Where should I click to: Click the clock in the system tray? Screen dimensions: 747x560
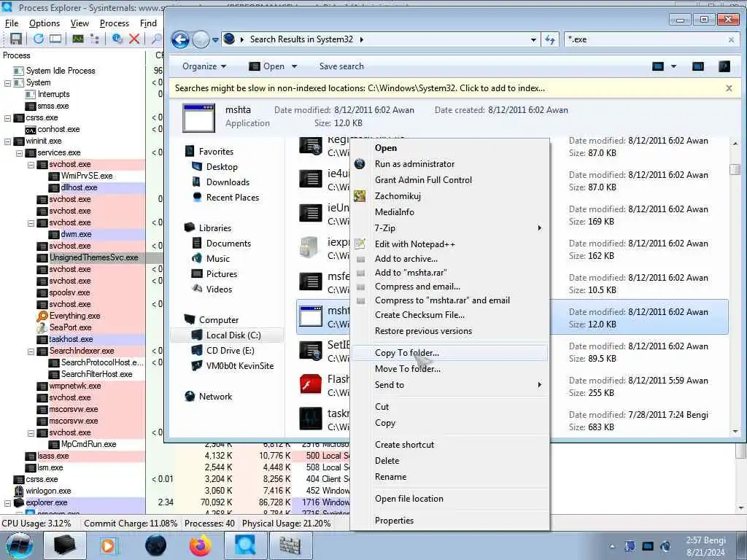705,546
